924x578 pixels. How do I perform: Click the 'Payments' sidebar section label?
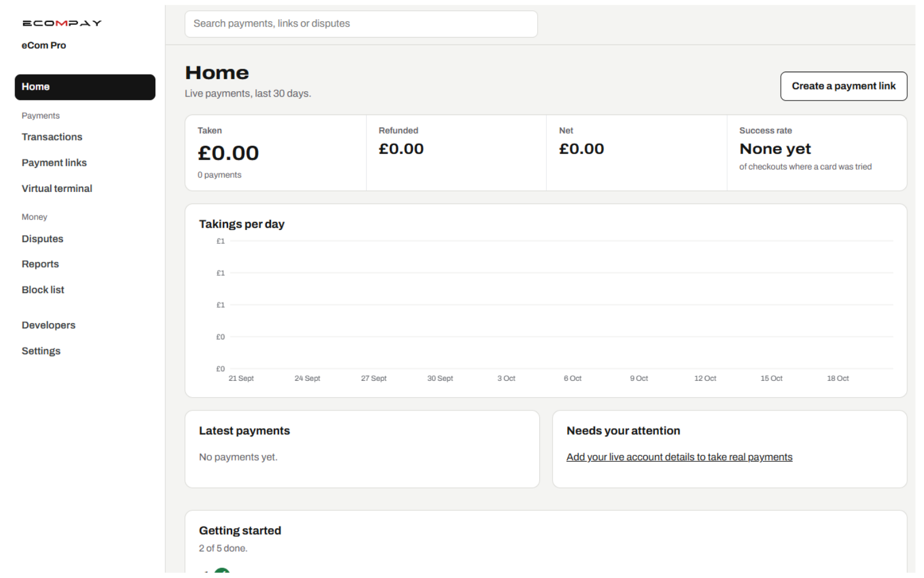[x=41, y=116]
